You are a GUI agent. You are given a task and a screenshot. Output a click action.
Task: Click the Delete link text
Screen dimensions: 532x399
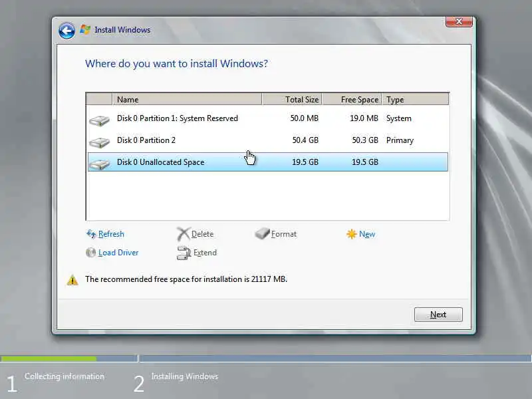pyautogui.click(x=202, y=234)
